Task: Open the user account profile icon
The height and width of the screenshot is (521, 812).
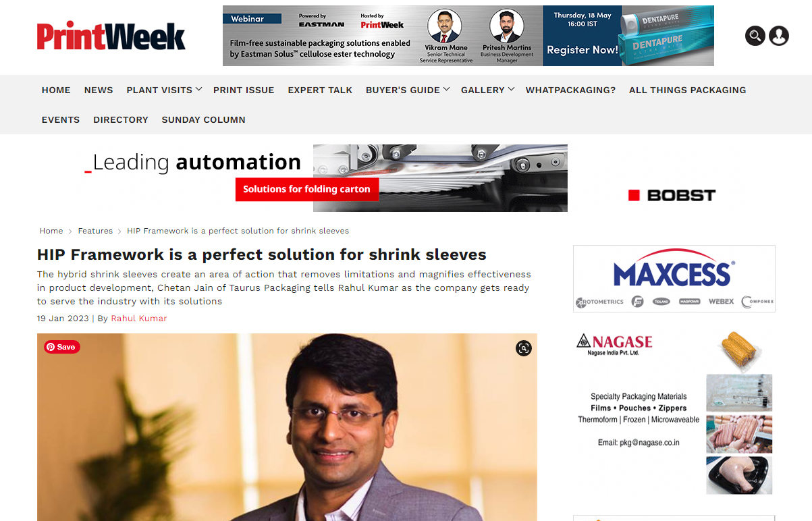Action: point(779,36)
